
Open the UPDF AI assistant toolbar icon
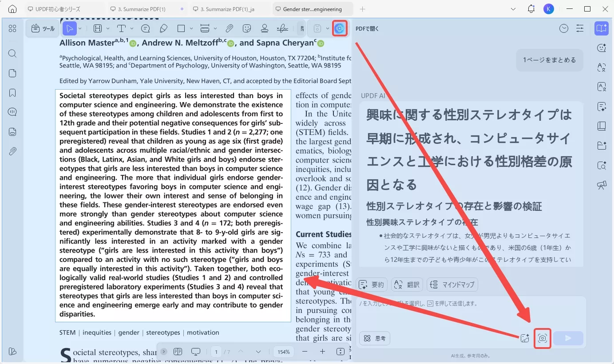(x=340, y=28)
